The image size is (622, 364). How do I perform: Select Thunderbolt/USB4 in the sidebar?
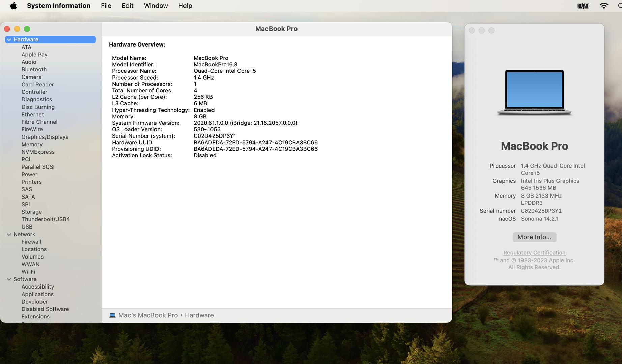pyautogui.click(x=46, y=219)
